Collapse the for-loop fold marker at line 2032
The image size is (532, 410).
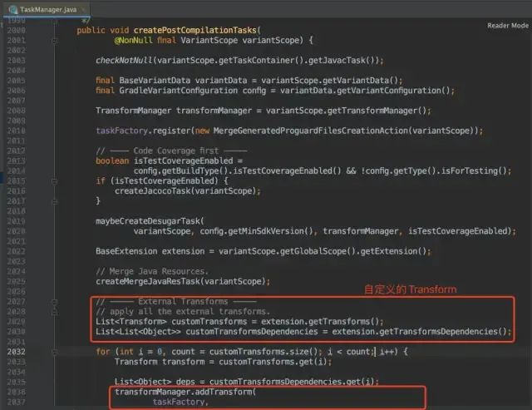coord(55,352)
